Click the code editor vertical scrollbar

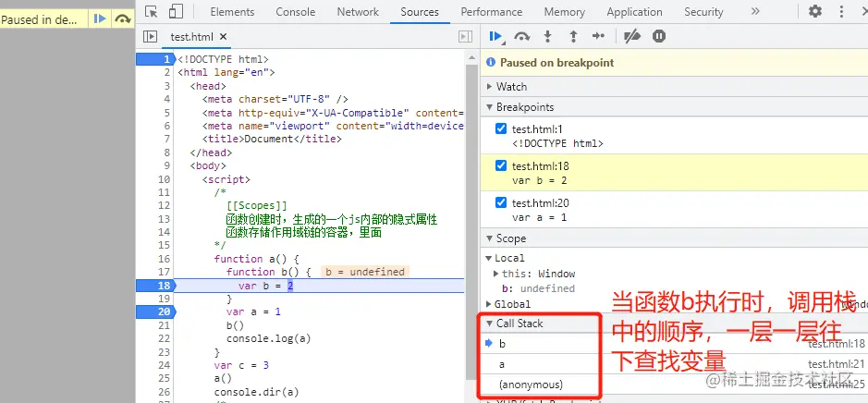(x=471, y=222)
